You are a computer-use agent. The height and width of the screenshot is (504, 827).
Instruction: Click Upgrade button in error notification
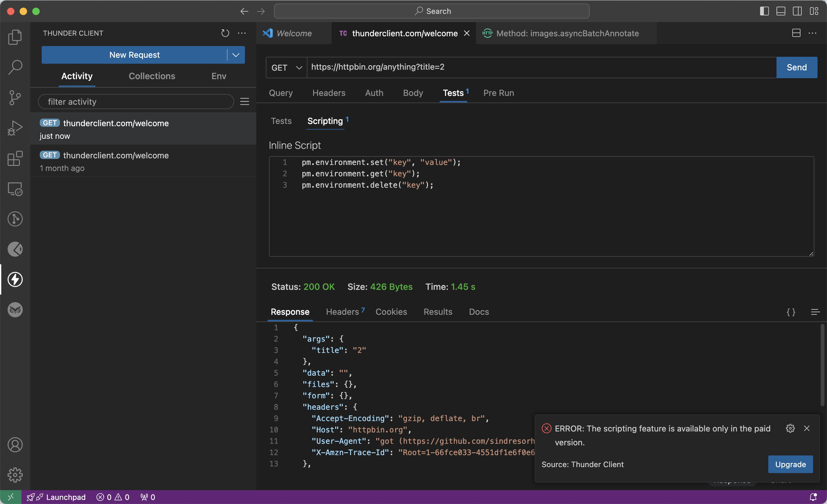pos(790,464)
